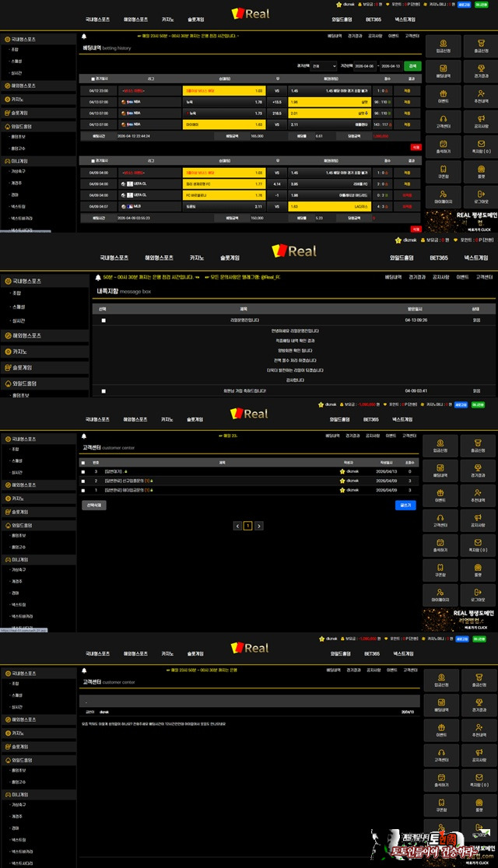Click 이벤트 link in message box page subnav
Image resolution: width=498 pixels, height=868 pixels.
462,278
